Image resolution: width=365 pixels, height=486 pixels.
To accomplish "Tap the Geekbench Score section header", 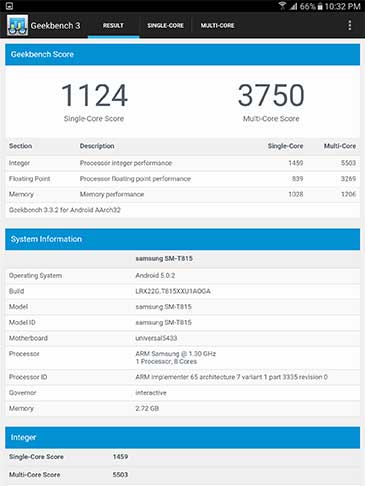I will coord(182,54).
